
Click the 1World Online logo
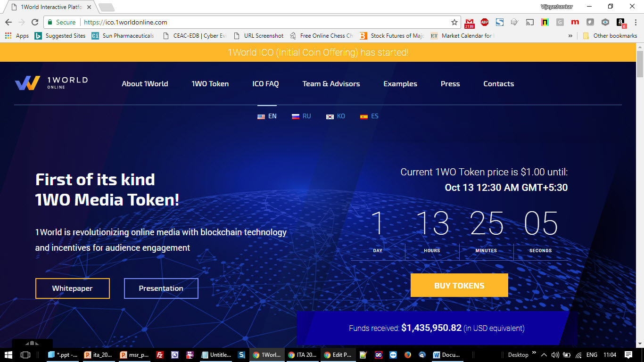tap(51, 83)
